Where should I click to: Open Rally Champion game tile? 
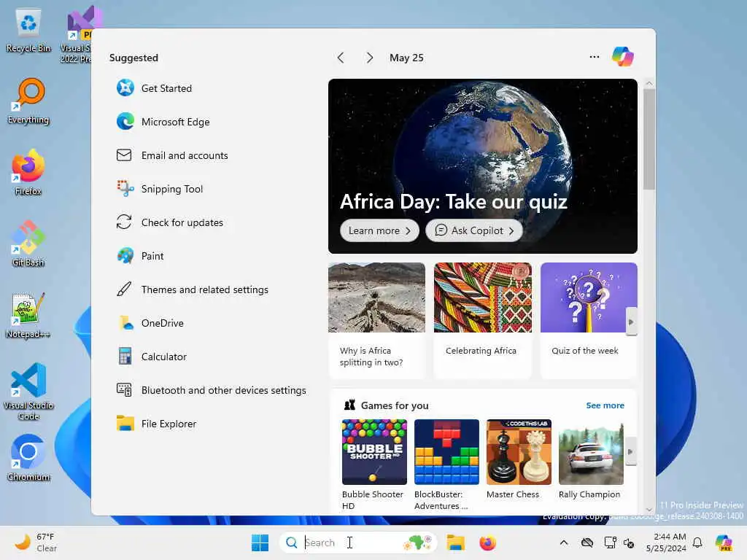(x=591, y=459)
